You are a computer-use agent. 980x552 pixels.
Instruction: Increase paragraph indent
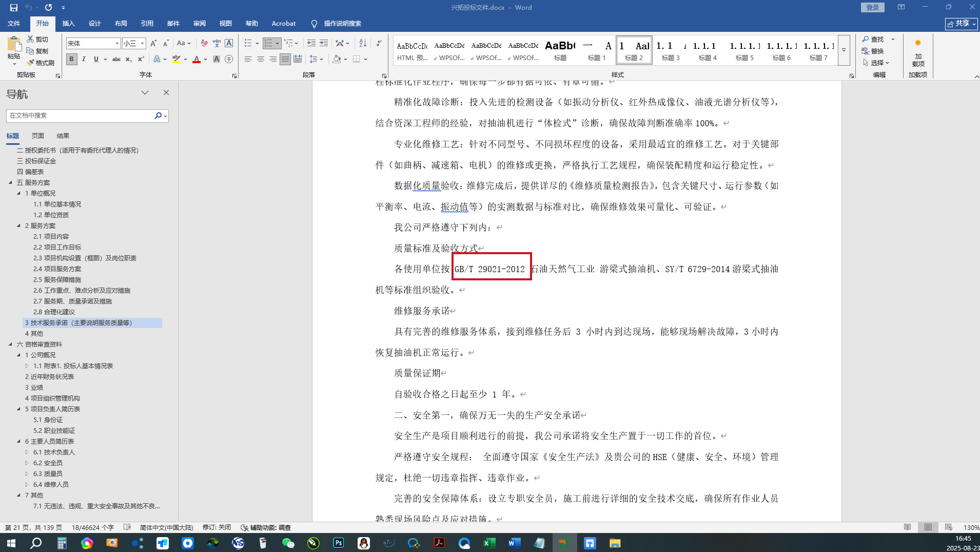324,44
